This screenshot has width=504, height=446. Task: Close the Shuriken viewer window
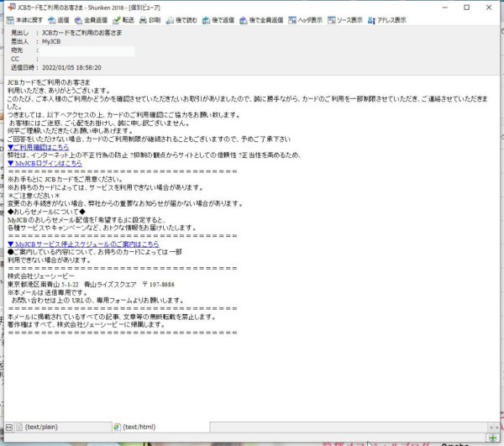(x=489, y=7)
